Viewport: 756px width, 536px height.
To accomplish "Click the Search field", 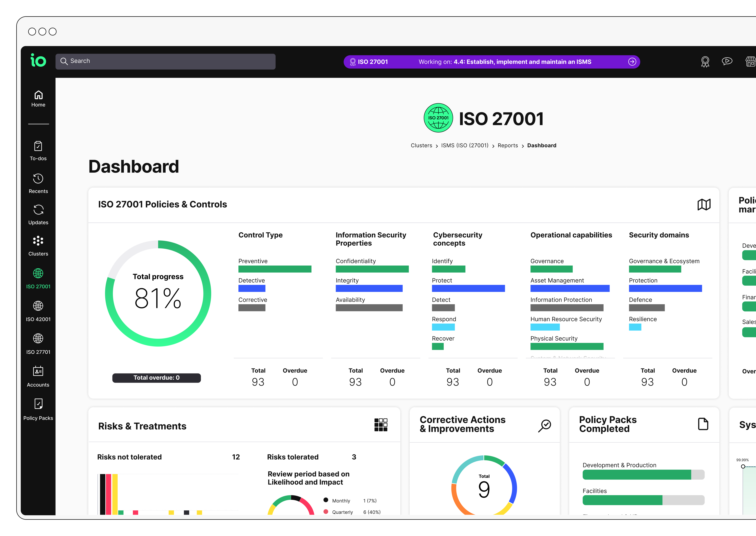I will [x=165, y=61].
